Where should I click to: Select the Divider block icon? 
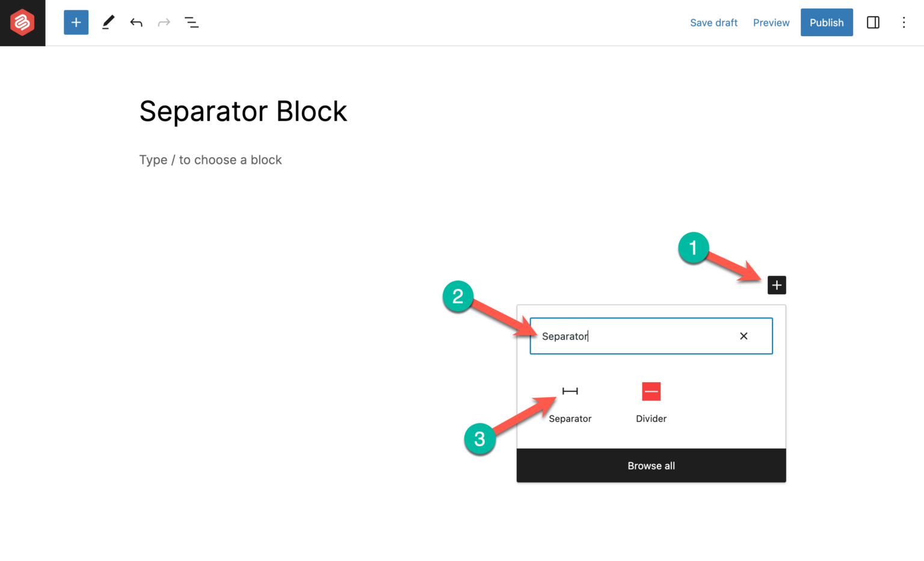pyautogui.click(x=651, y=391)
